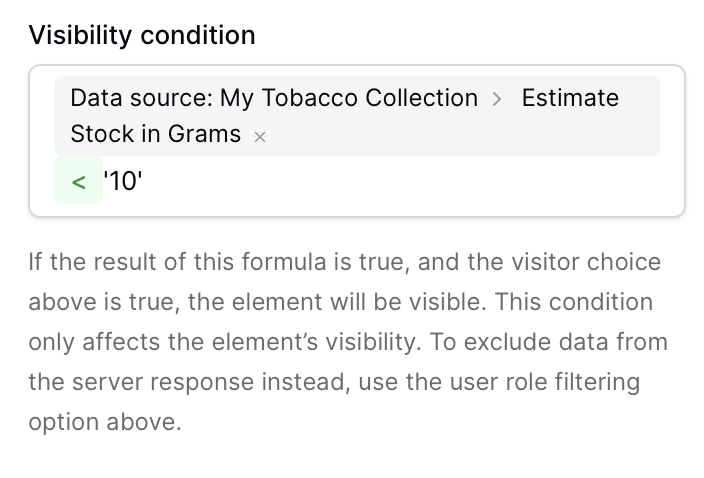This screenshot has width=704, height=478.
Task: Click the "Visibility condition" heading label
Action: (x=142, y=36)
